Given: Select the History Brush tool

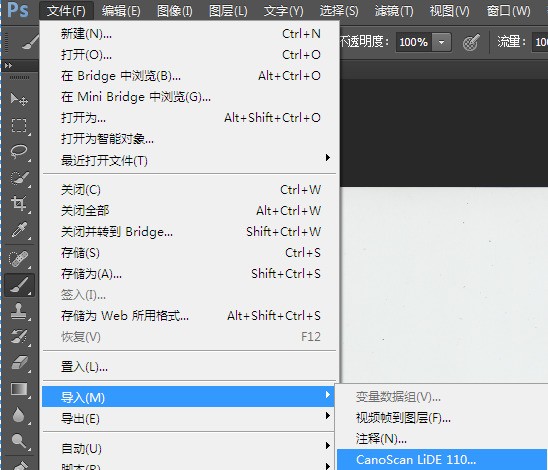Looking at the screenshot, I should (19, 336).
